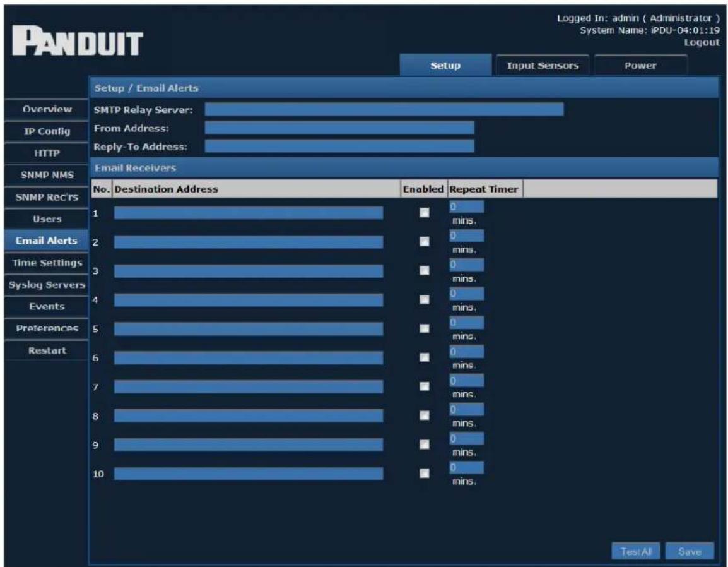728x567 pixels.
Task: Click the Test All button
Action: tap(636, 551)
